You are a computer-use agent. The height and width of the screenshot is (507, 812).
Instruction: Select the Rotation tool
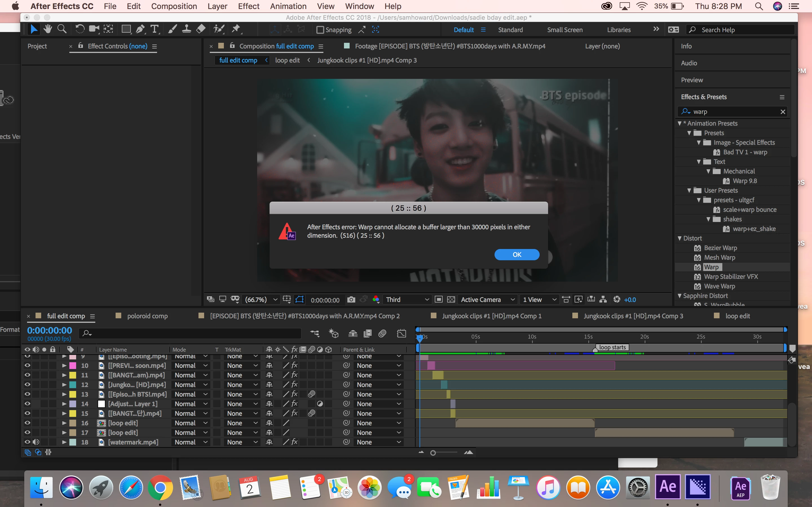[80, 30]
